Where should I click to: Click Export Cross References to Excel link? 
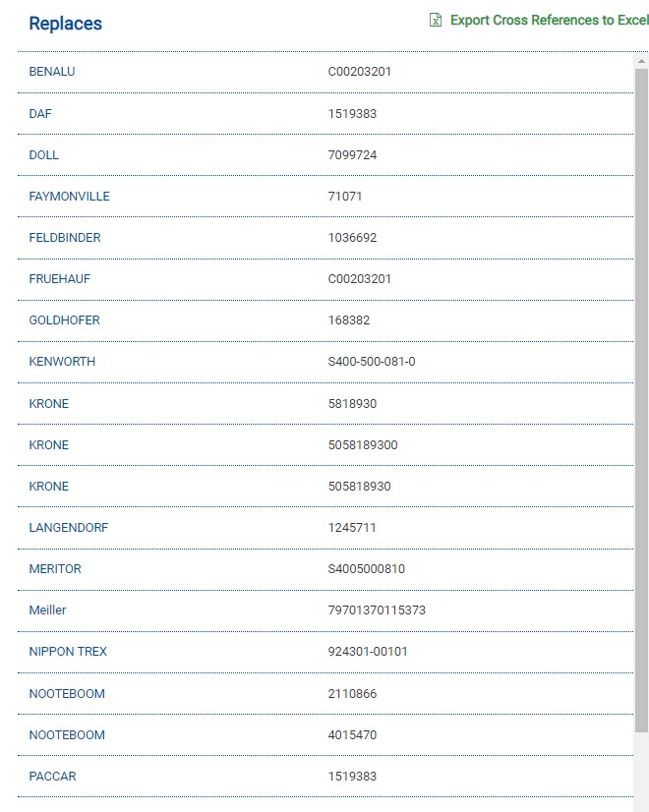click(548, 21)
